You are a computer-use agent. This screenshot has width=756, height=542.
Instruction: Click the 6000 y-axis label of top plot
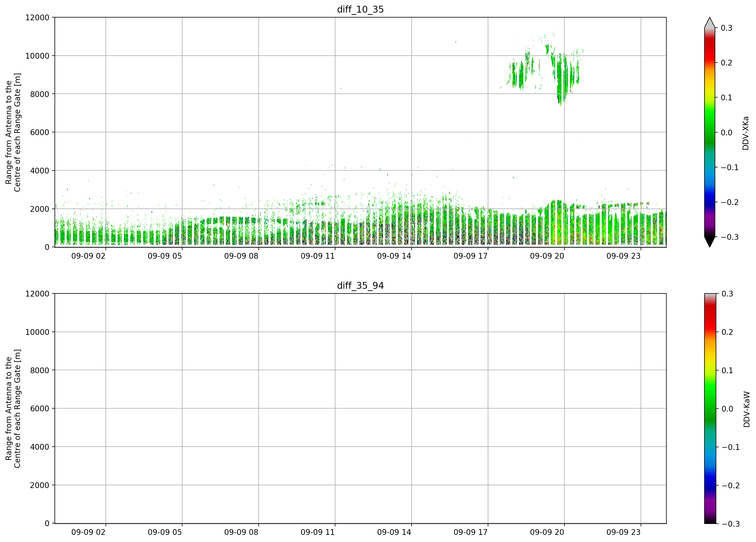point(40,132)
